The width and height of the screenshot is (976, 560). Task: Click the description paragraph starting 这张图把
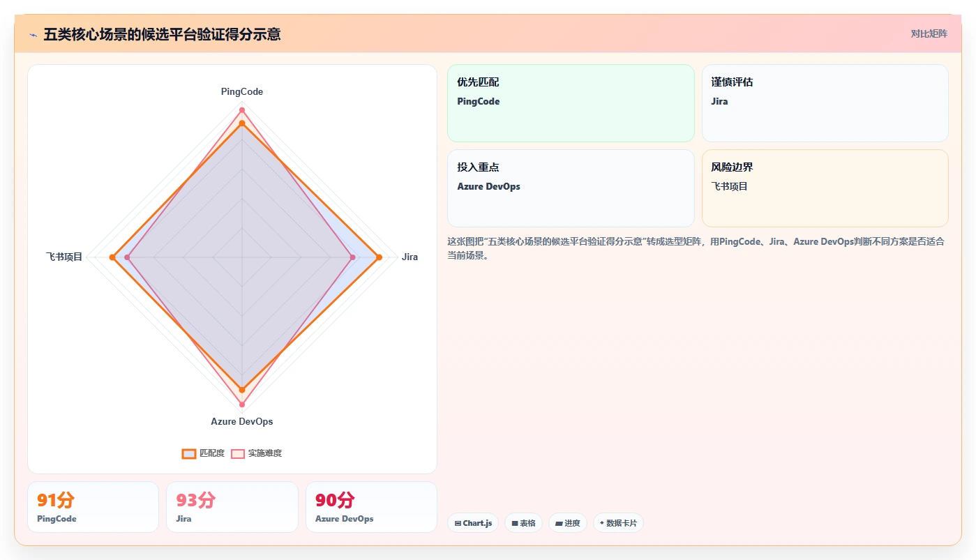(696, 248)
